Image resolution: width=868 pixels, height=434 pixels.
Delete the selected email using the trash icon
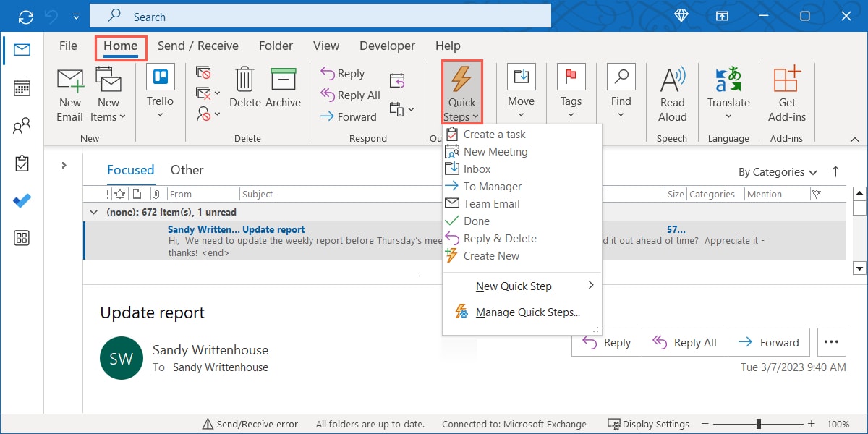[245, 90]
